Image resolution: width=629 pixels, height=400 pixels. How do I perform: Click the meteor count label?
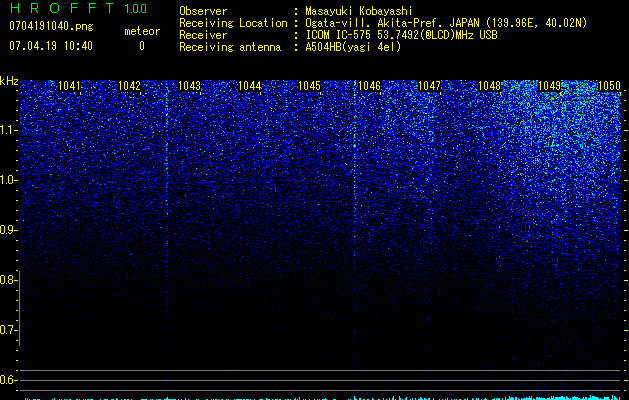[142, 31]
